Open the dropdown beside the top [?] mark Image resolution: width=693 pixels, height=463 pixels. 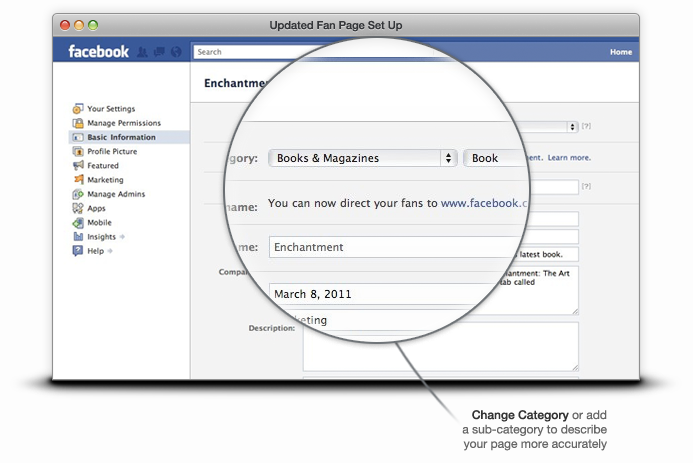pos(550,127)
